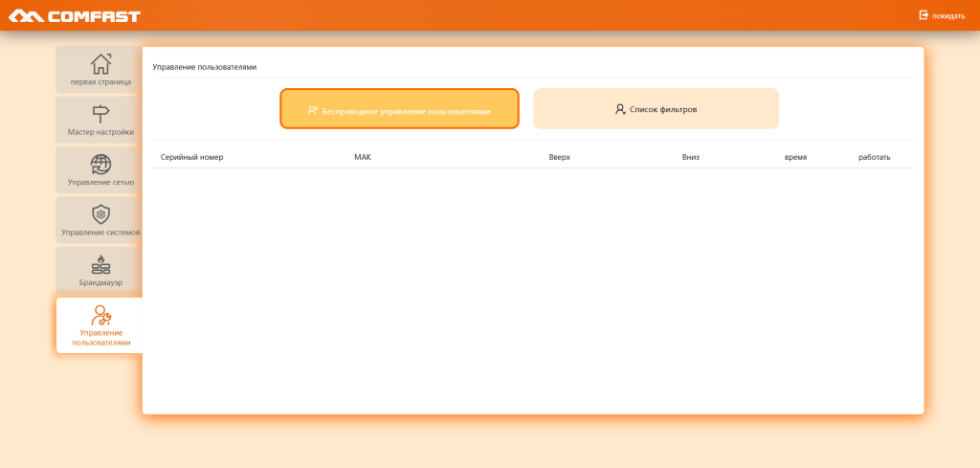
Task: Open the firewall brick-and-flame icon
Action: (100, 264)
